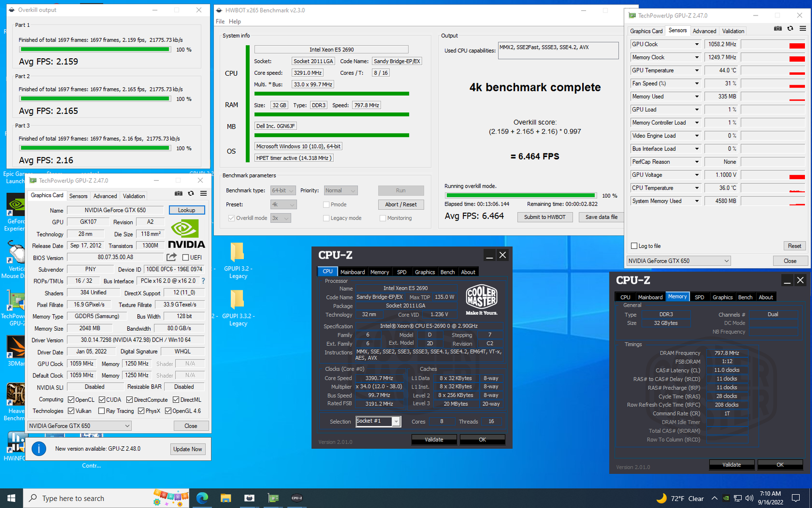This screenshot has width=812, height=508.
Task: Click the Abort / Reset button
Action: (x=401, y=205)
